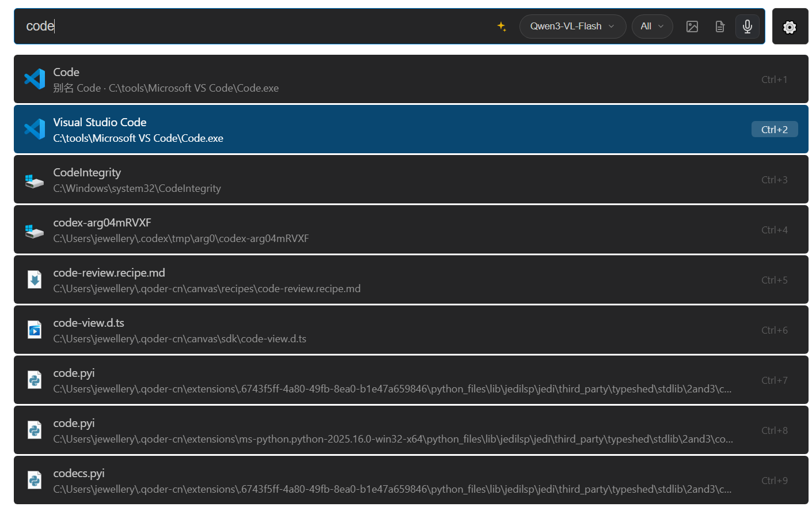Open the Qwen3-VL-Flash model dropdown
This screenshot has width=812, height=514.
pos(572,27)
